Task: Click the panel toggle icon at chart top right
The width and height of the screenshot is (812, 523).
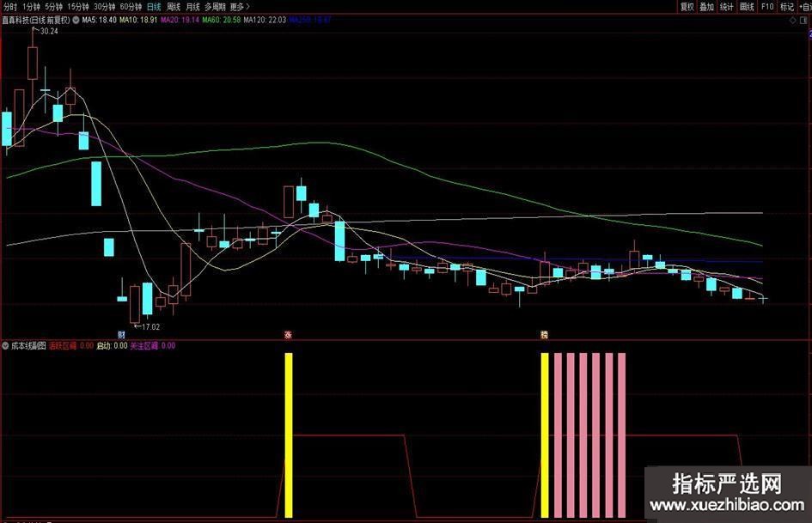Action: 804,21
